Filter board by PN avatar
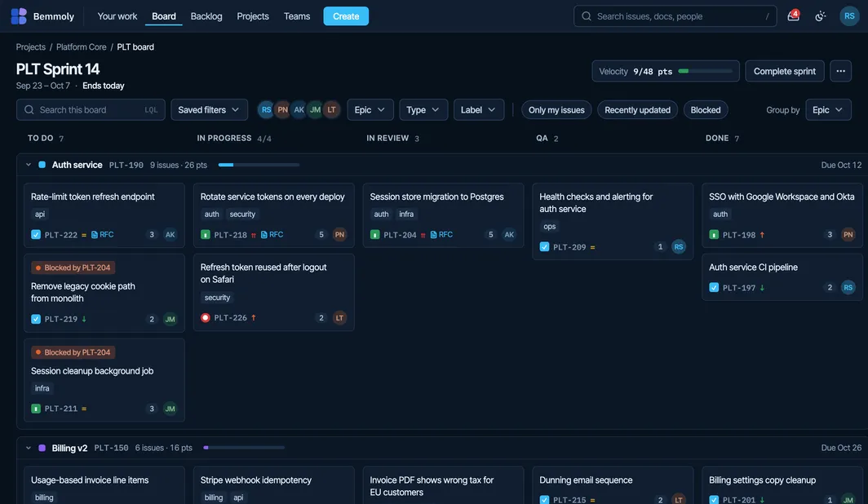The height and width of the screenshot is (504, 868). (282, 109)
